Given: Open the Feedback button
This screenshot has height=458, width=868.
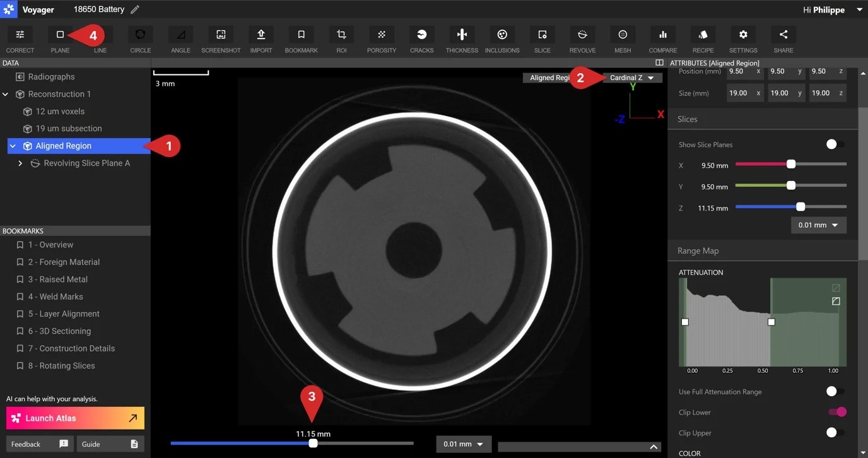Looking at the screenshot, I should pyautogui.click(x=40, y=444).
